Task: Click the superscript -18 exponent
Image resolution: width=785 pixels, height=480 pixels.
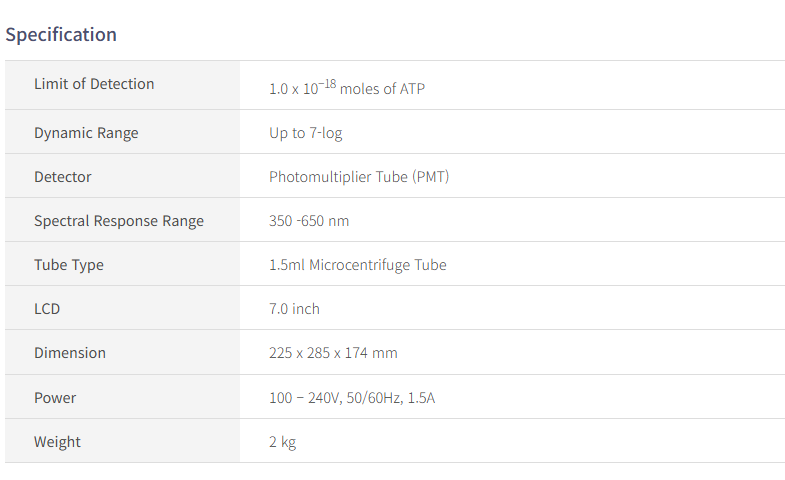Action: tap(327, 83)
